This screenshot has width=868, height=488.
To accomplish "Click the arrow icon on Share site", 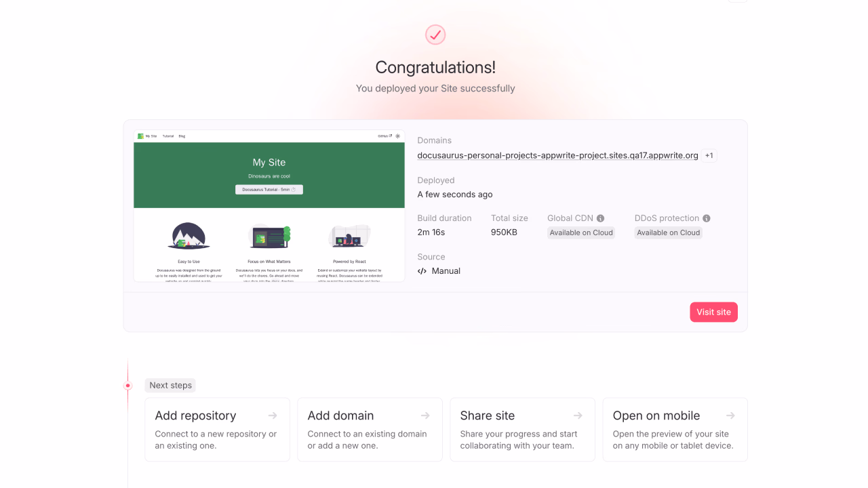I will point(578,415).
